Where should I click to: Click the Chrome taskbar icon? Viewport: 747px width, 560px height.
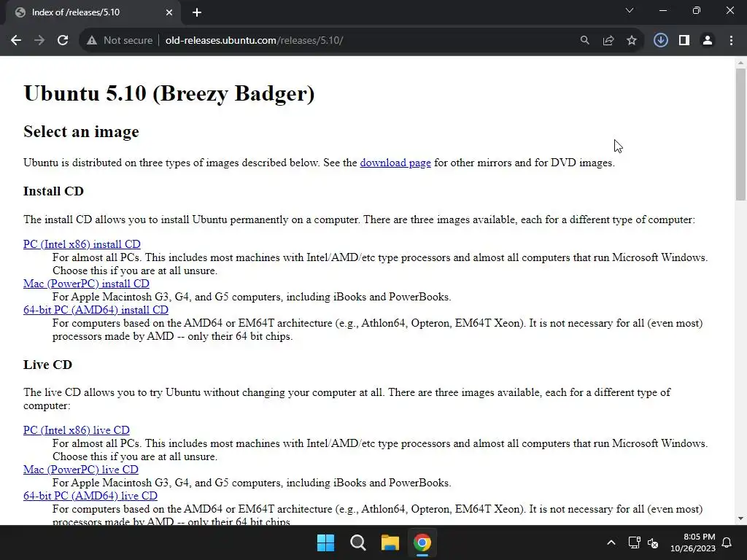tap(422, 542)
